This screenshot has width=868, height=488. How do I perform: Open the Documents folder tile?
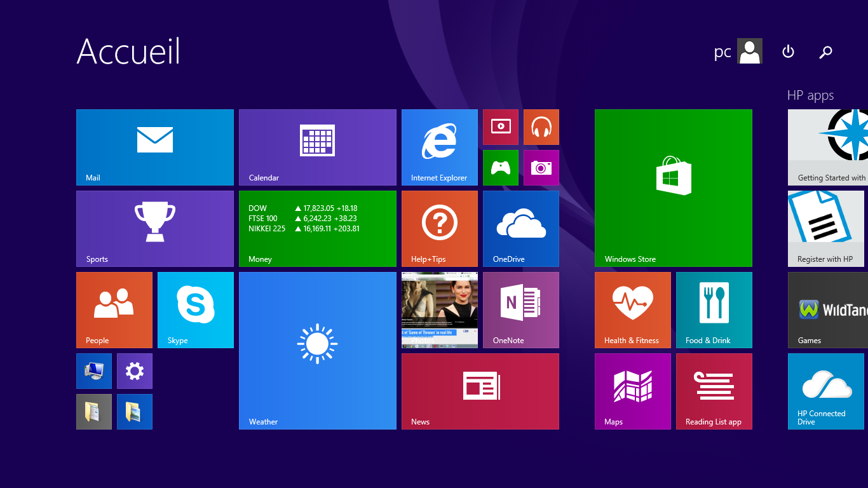pyautogui.click(x=94, y=412)
